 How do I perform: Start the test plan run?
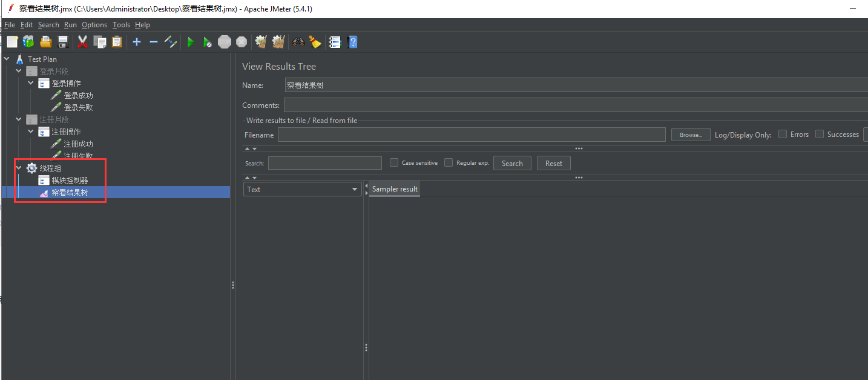pos(190,42)
